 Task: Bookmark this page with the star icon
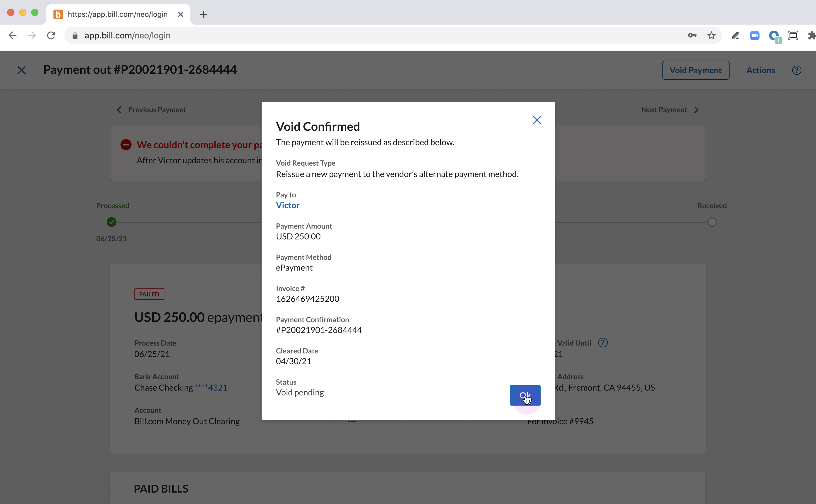(x=711, y=35)
